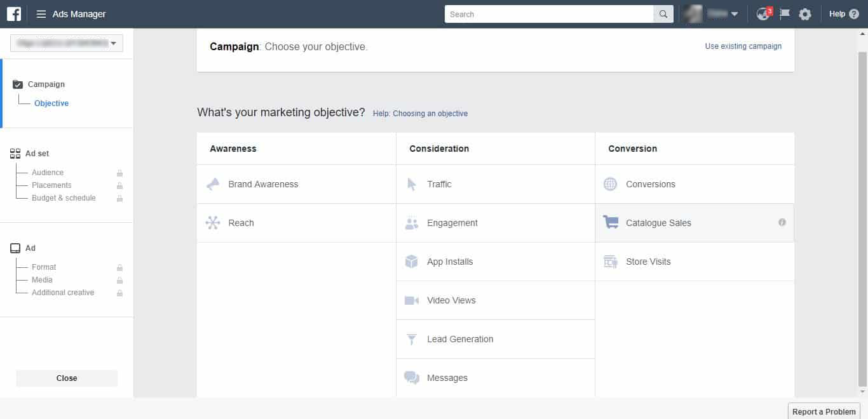
Task: Click the blurred profile picture thumbnail
Action: [692, 14]
